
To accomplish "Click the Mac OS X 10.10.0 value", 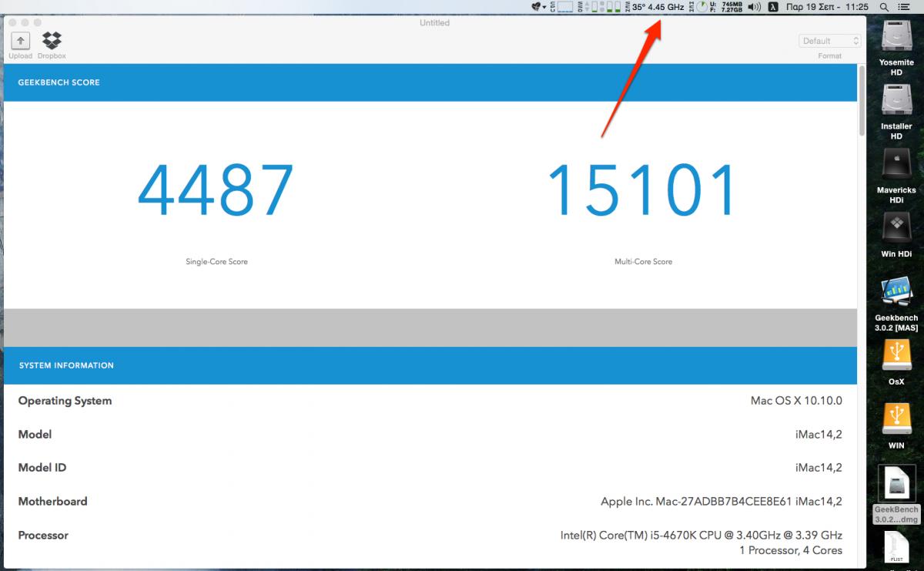I will pyautogui.click(x=796, y=401).
